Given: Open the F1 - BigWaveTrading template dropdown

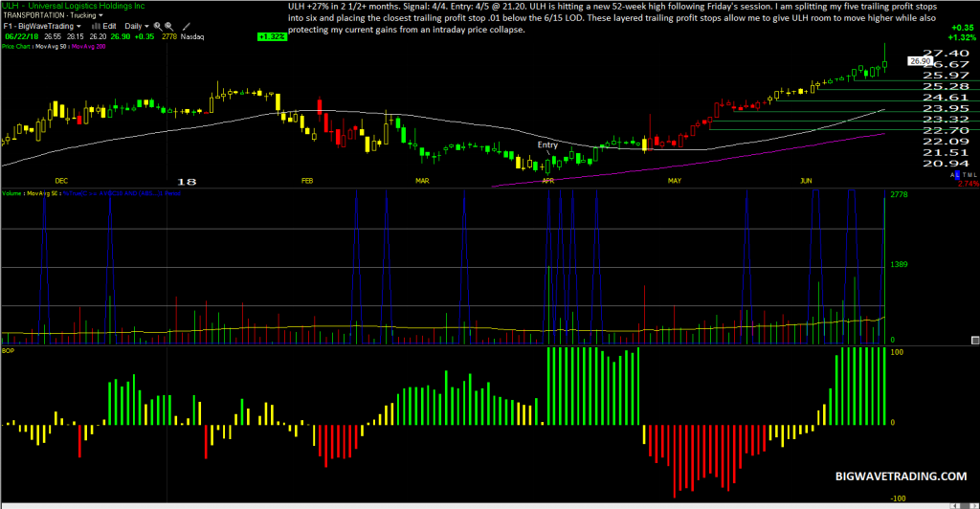Looking at the screenshot, I should (42, 26).
